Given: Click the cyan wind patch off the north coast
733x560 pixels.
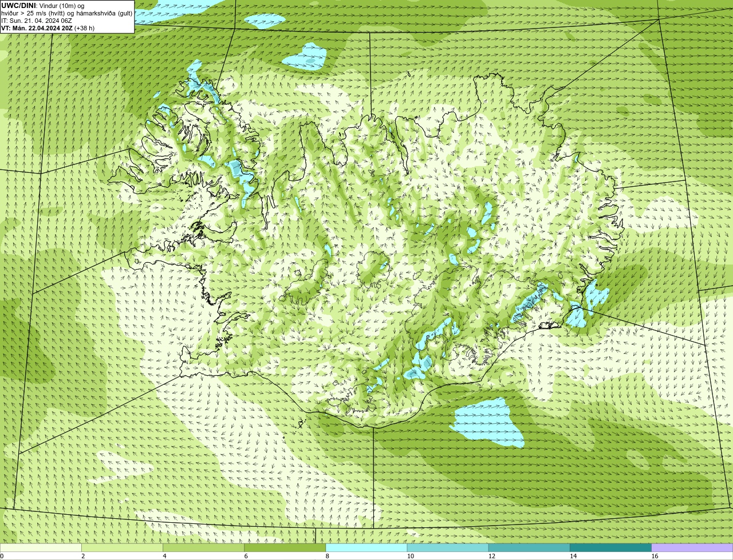Looking at the screenshot, I should point(304,57).
